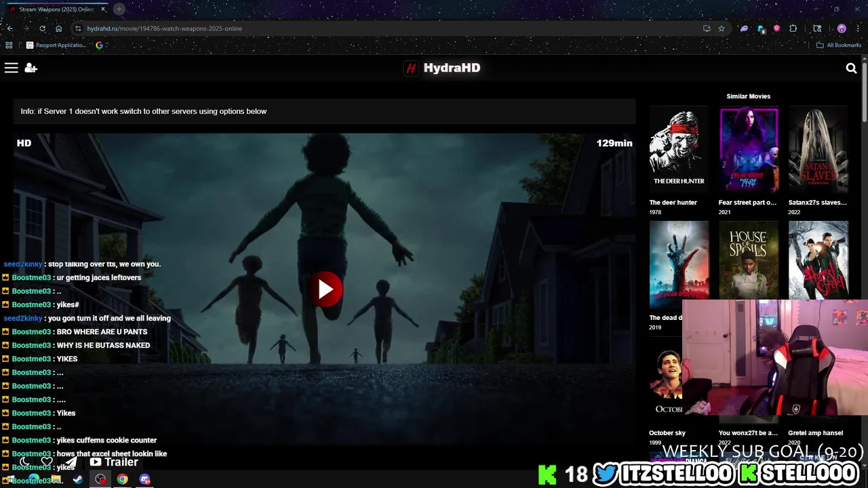This screenshot has width=868, height=488.
Task: Click 'Fear street part o...' title
Action: (747, 203)
